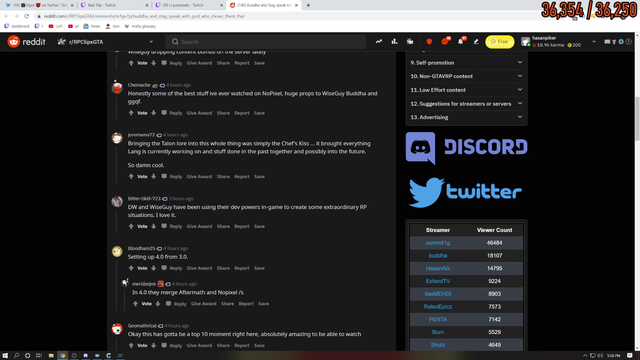640x360 pixels.
Task: Open the Twitter banner link
Action: (466, 192)
